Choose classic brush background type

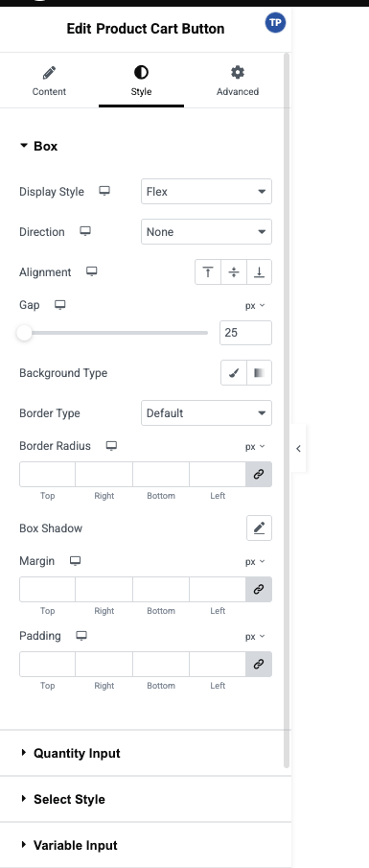[234, 373]
